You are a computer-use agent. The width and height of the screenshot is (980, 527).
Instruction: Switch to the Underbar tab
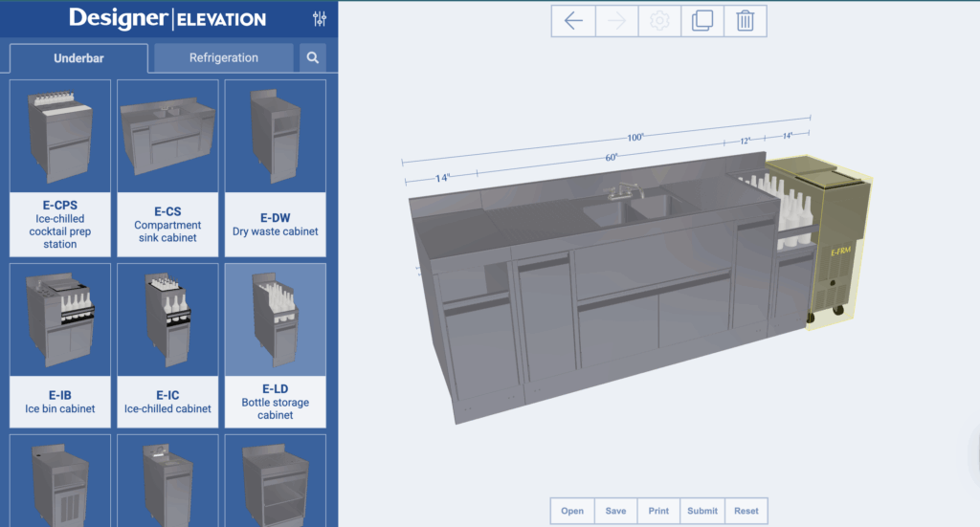(78, 58)
